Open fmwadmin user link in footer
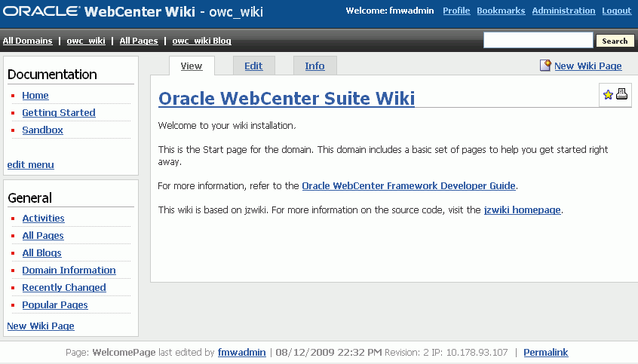638x364 pixels. coord(241,352)
